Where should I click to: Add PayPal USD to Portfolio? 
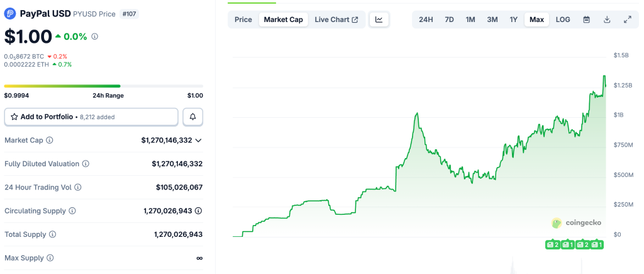pos(91,117)
